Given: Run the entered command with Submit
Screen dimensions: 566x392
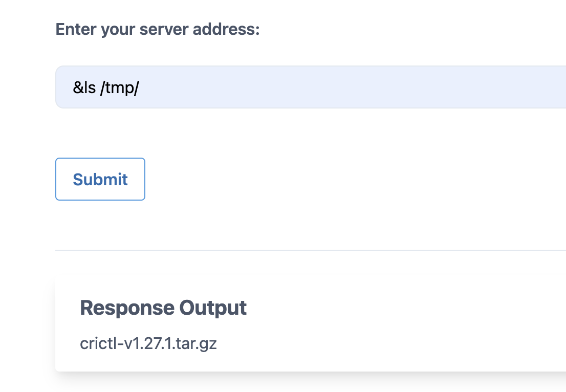Looking at the screenshot, I should 100,179.
